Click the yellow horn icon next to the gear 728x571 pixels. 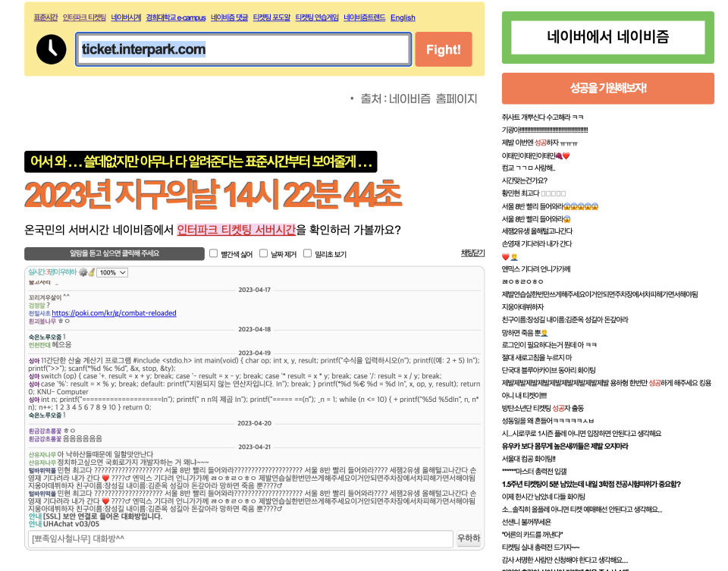93,271
